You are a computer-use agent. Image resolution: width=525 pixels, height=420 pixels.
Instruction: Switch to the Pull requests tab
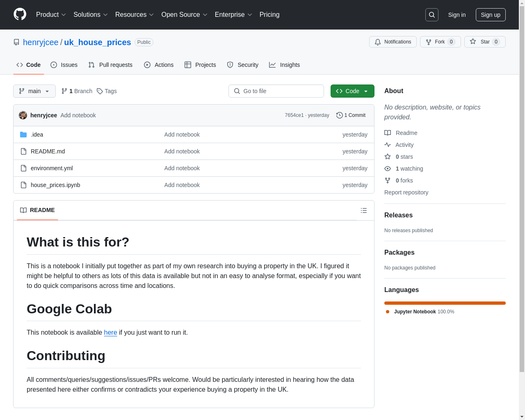pyautogui.click(x=110, y=65)
